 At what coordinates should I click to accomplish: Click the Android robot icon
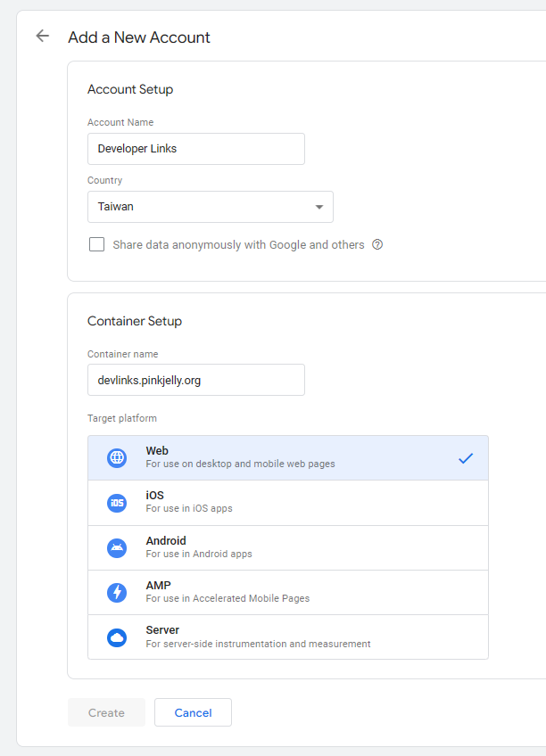pos(117,548)
